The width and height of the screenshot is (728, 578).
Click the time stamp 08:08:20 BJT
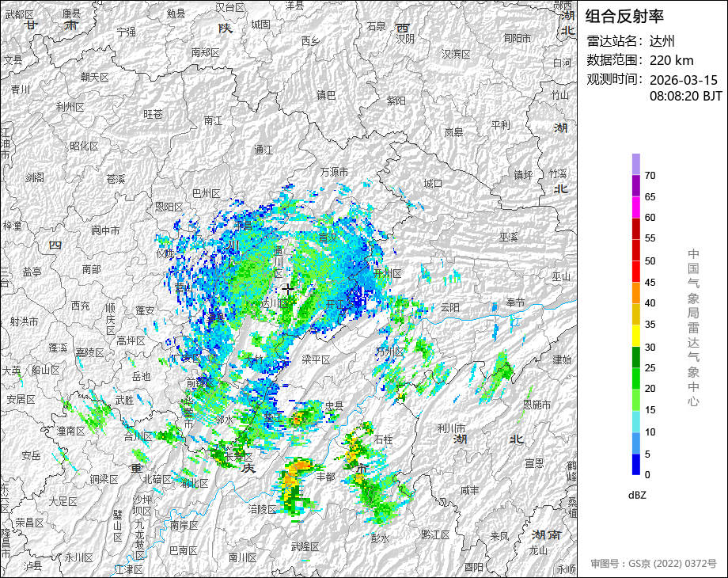(686, 96)
